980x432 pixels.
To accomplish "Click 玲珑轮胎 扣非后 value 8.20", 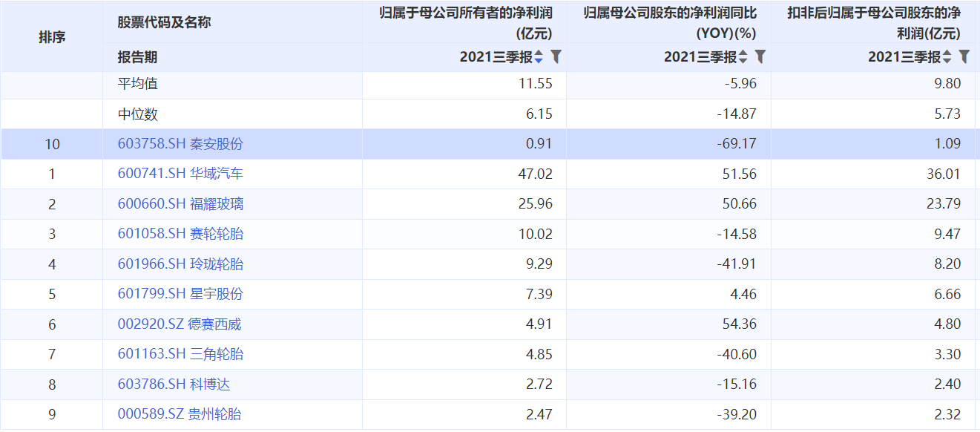I will pos(948,264).
